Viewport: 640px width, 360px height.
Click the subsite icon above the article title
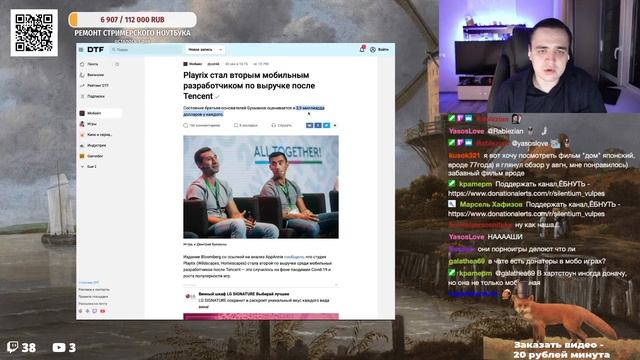coord(185,64)
